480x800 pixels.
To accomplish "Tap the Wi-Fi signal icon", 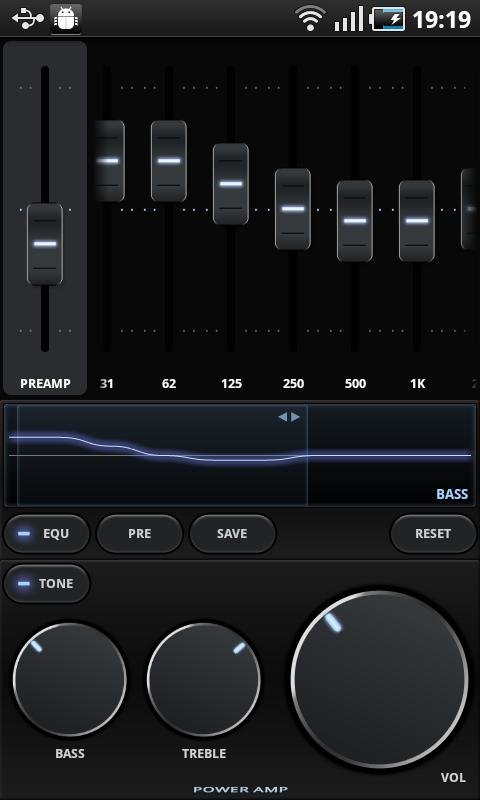I will [x=311, y=19].
